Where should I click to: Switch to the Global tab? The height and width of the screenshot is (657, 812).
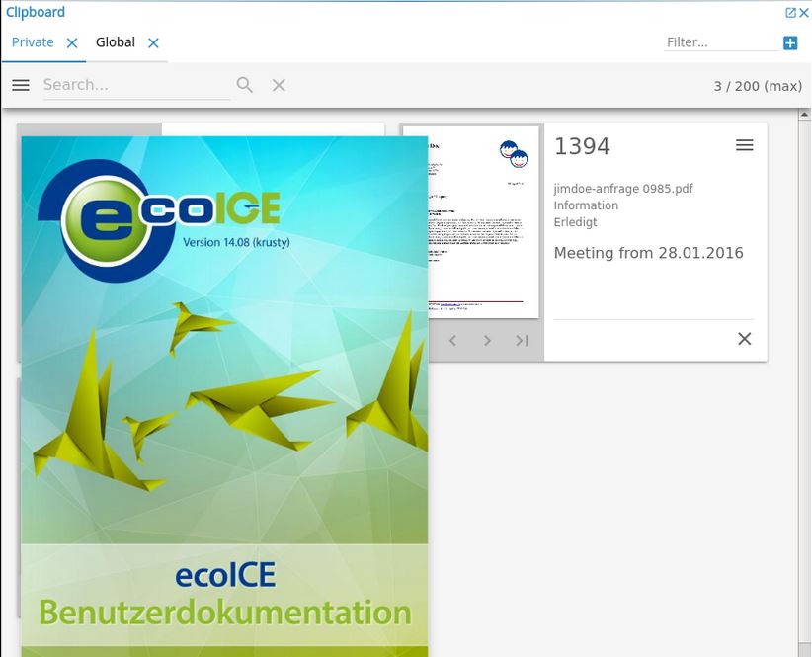click(116, 42)
